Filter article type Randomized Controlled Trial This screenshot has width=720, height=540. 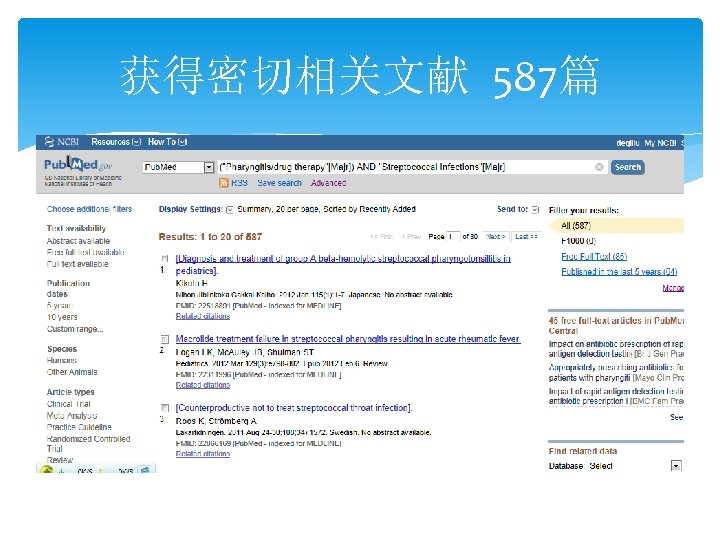pyautogui.click(x=88, y=444)
